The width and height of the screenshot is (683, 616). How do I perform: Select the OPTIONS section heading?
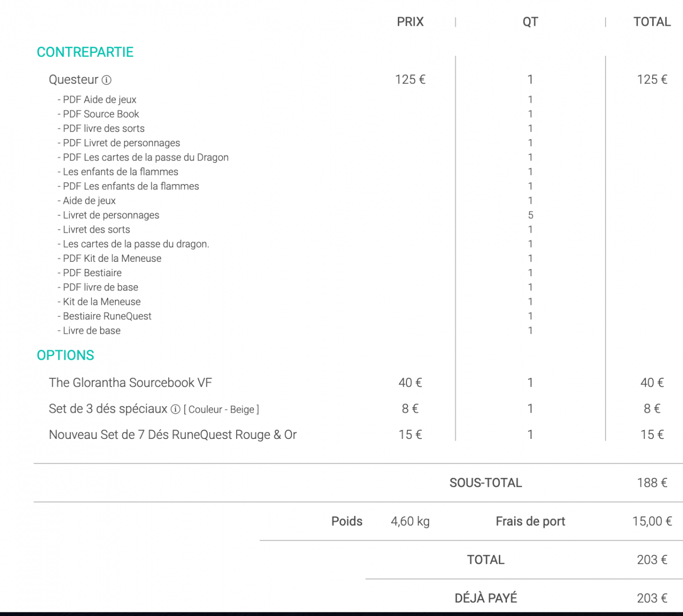66,355
